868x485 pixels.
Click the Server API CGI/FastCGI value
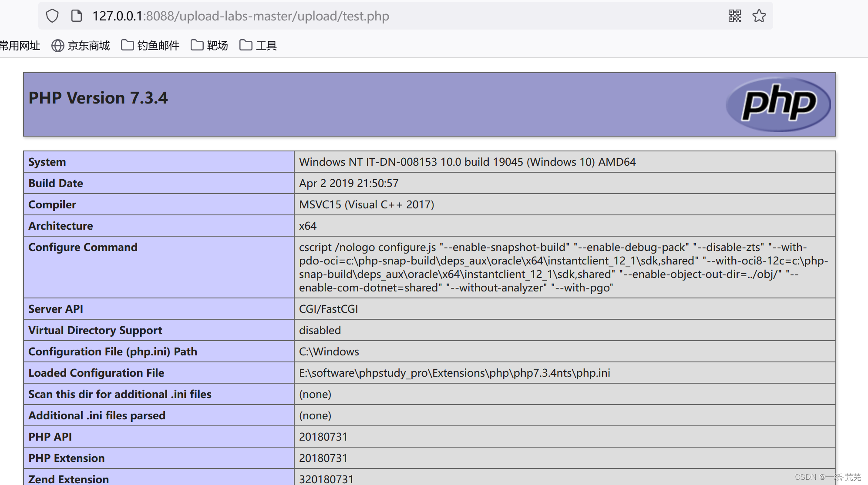[328, 309]
